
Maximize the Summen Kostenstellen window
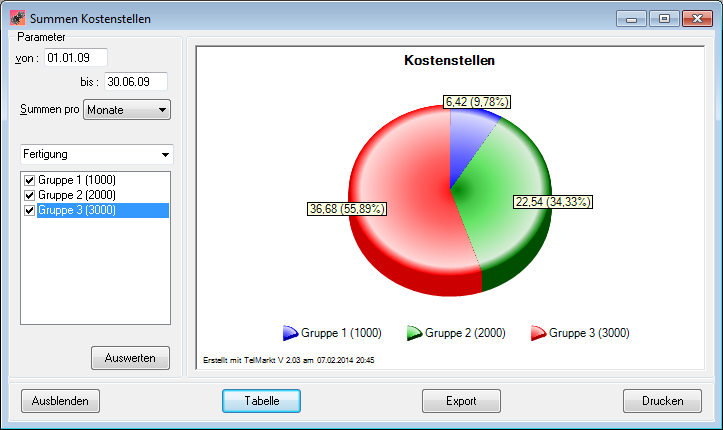click(662, 17)
